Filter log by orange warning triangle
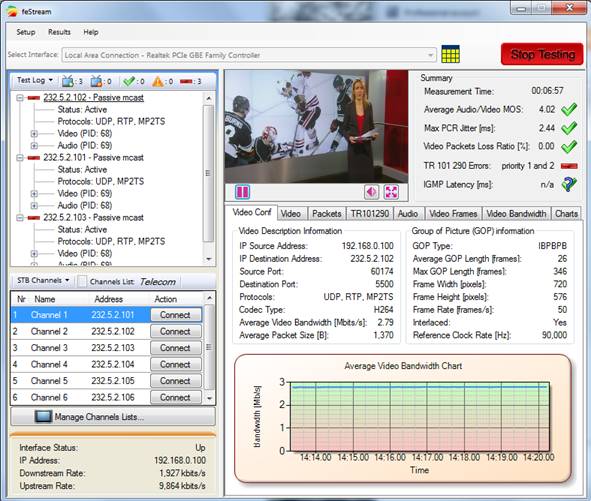 click(163, 81)
